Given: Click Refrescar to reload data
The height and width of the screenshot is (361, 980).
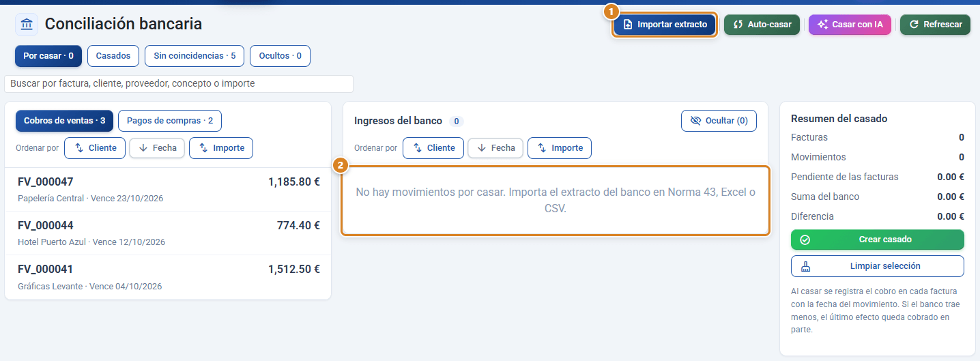Looking at the screenshot, I should [935, 25].
